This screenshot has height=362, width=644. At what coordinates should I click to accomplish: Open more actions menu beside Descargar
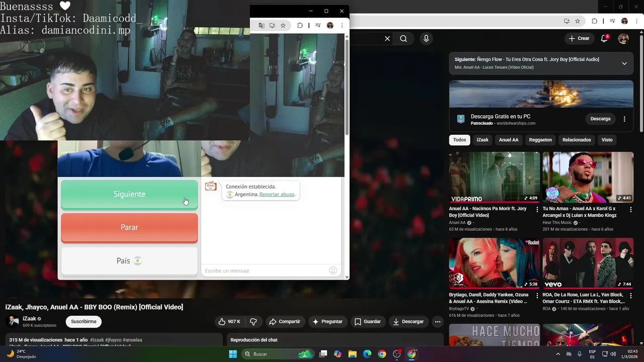click(x=438, y=322)
